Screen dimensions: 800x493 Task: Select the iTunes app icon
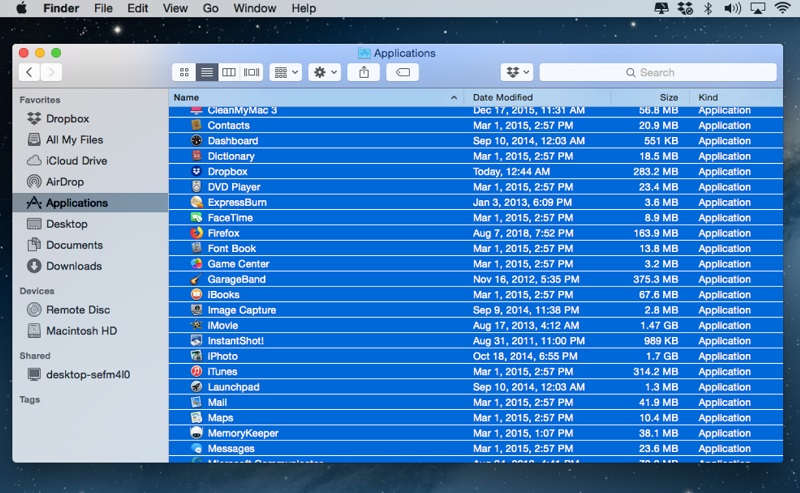(197, 371)
